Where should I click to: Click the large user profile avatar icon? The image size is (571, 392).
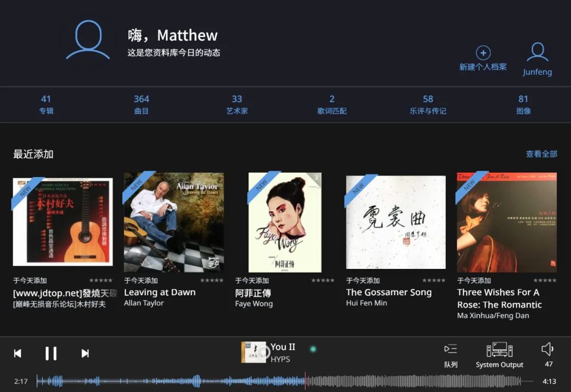[x=88, y=40]
